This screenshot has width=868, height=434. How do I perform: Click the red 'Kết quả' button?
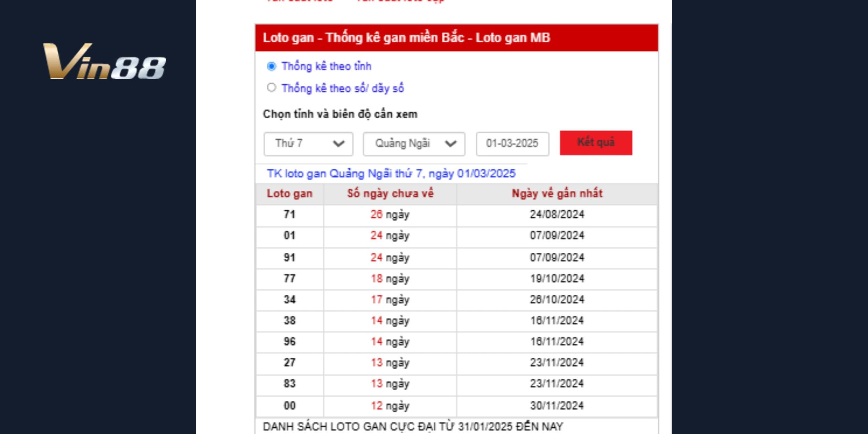596,143
